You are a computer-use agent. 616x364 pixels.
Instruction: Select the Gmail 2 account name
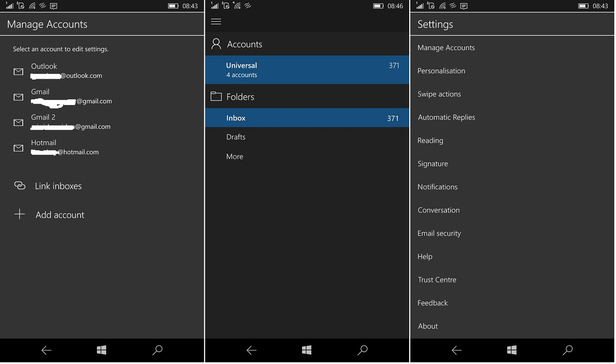[x=43, y=117]
